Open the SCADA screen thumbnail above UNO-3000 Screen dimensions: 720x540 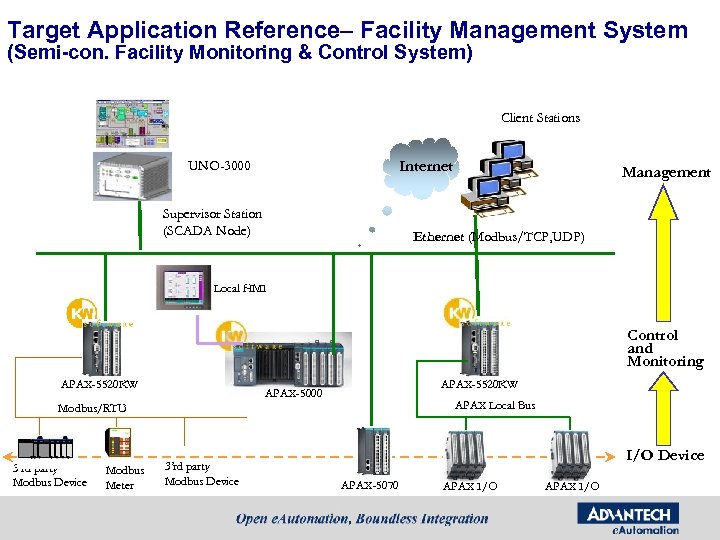132,124
